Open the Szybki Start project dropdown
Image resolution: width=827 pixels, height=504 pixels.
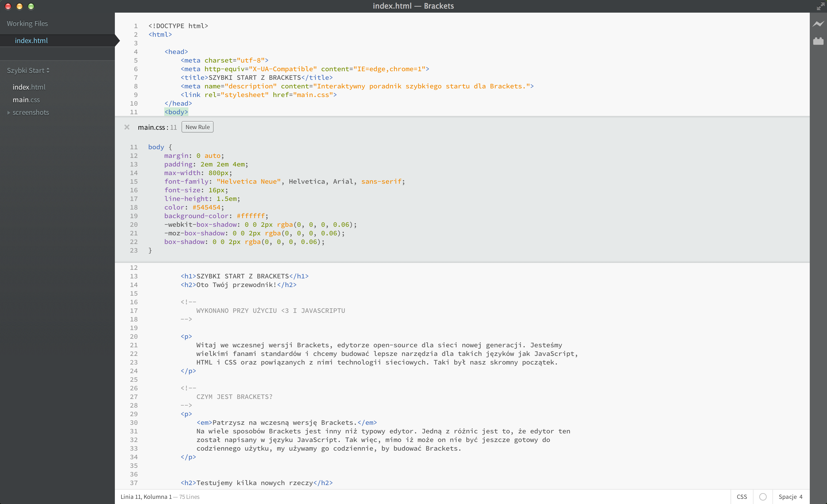coord(28,71)
